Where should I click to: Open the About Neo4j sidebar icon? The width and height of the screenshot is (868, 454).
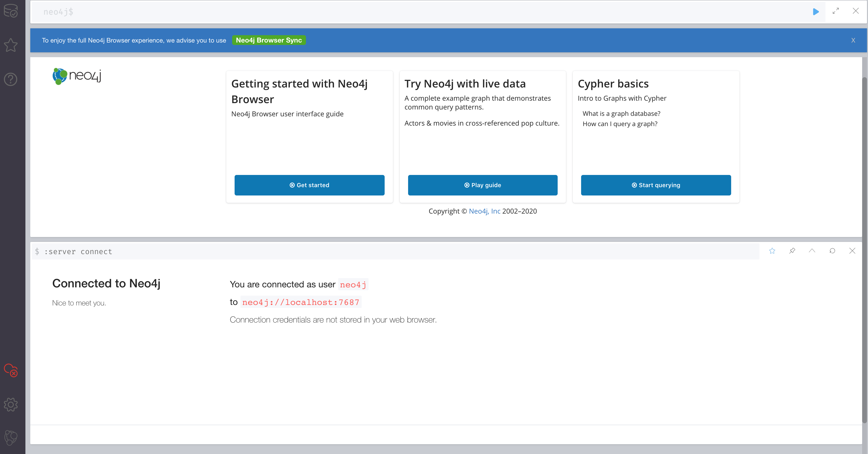[11, 437]
